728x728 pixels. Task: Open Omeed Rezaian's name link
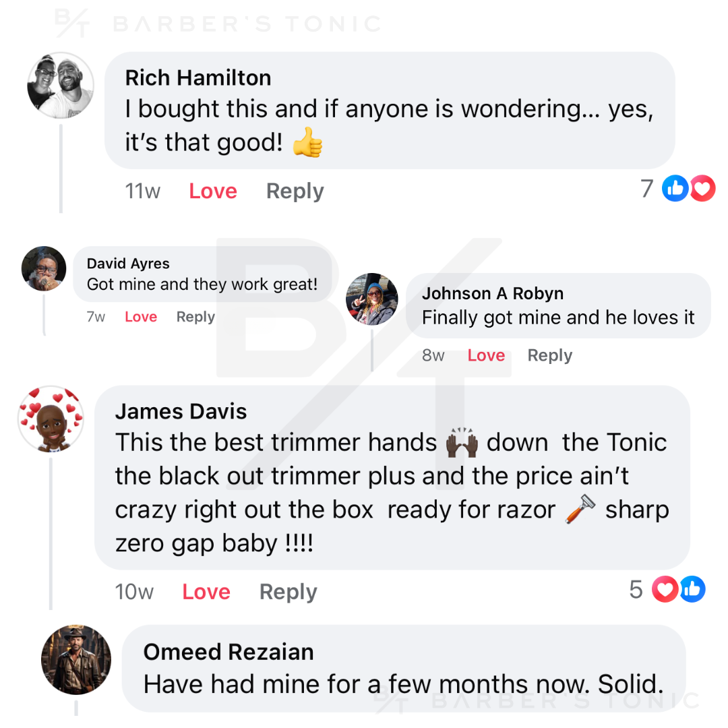[229, 652]
